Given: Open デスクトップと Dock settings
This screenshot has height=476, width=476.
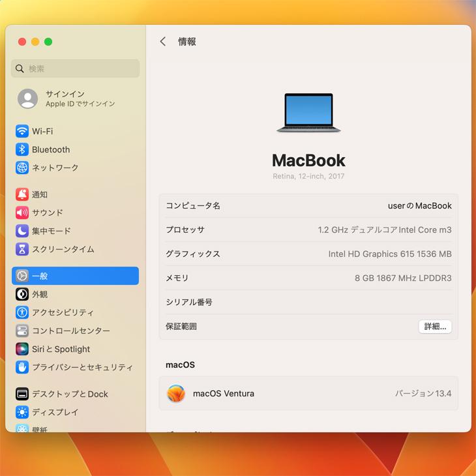Looking at the screenshot, I should click(x=70, y=394).
